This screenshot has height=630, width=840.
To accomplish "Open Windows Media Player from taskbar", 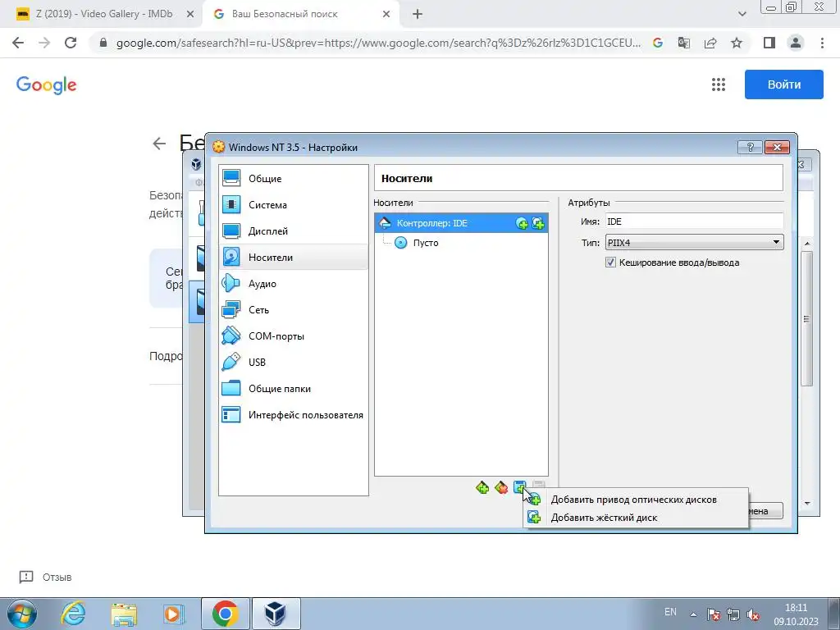I will point(174,614).
